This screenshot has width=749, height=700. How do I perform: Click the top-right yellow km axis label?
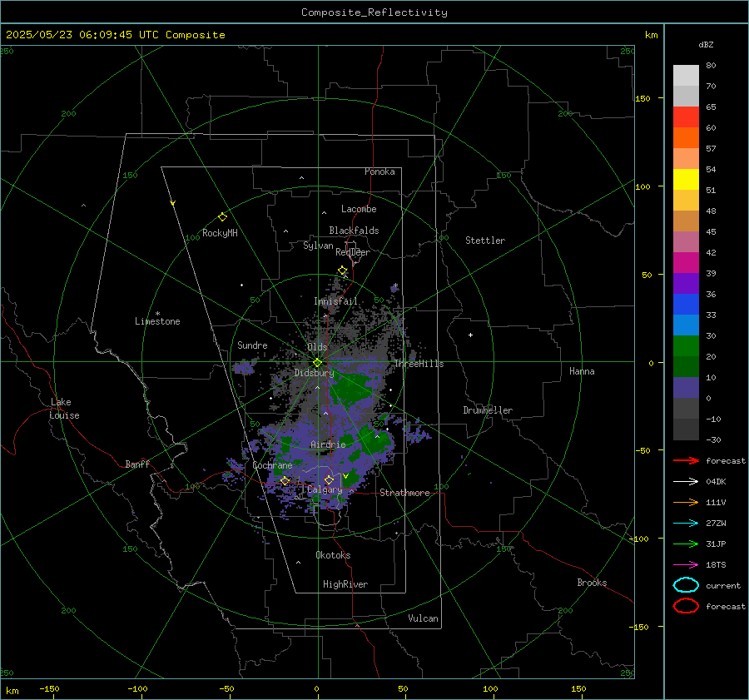coord(651,35)
